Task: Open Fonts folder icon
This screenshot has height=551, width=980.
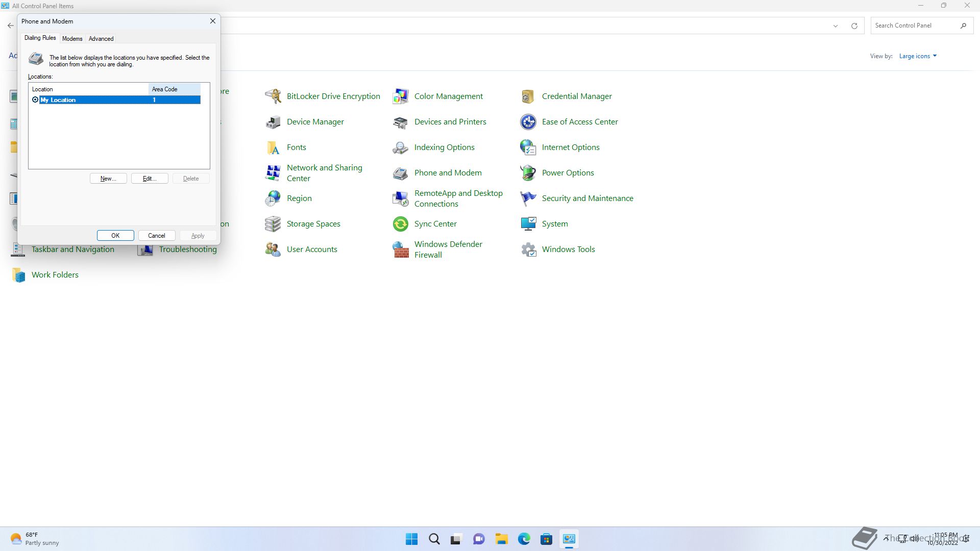Action: pos(273,147)
